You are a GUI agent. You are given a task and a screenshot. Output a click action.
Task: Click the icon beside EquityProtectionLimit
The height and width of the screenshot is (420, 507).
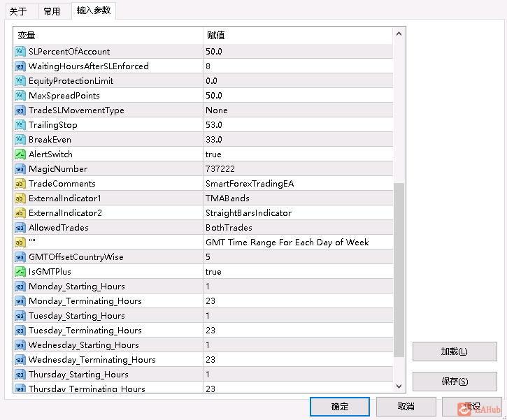(20, 81)
